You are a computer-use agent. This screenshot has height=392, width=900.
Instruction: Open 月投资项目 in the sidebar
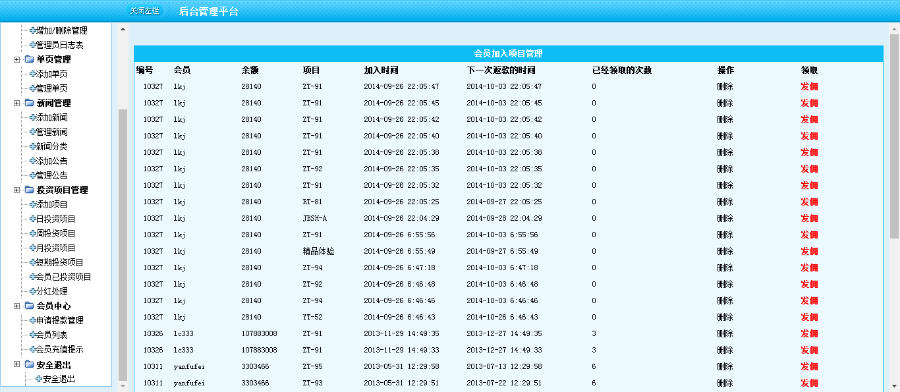tap(56, 248)
